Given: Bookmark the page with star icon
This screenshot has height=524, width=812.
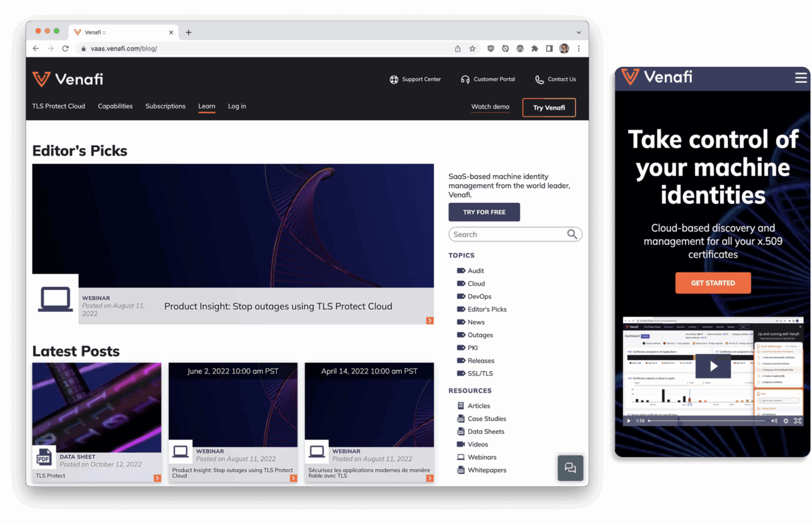Looking at the screenshot, I should (x=472, y=49).
